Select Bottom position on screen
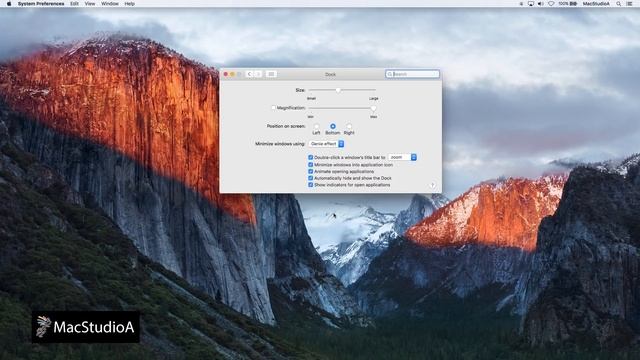The width and height of the screenshot is (640, 360). pos(333,127)
